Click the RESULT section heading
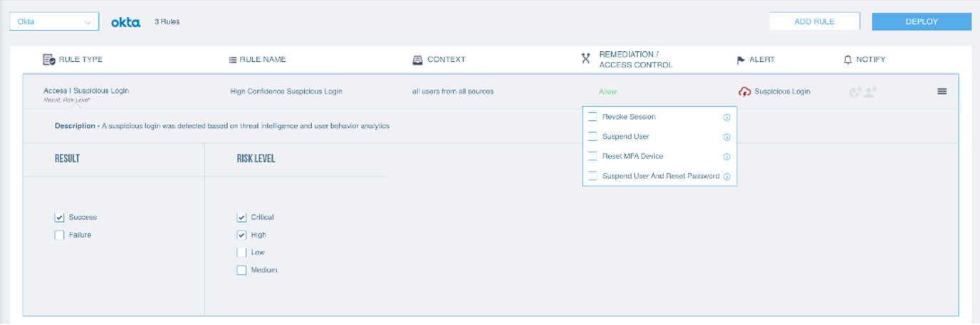 click(x=67, y=159)
